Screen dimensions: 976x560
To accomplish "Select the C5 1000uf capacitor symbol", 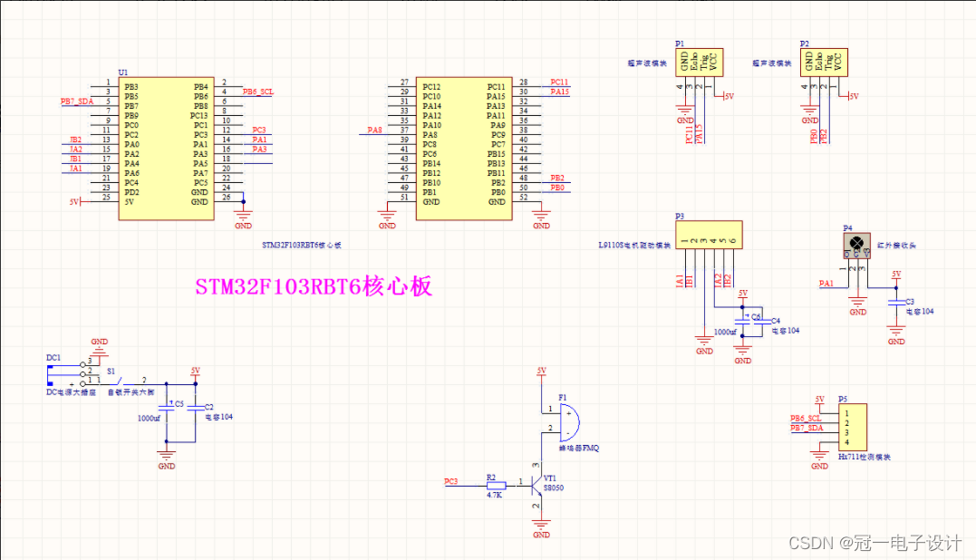I will (166, 408).
